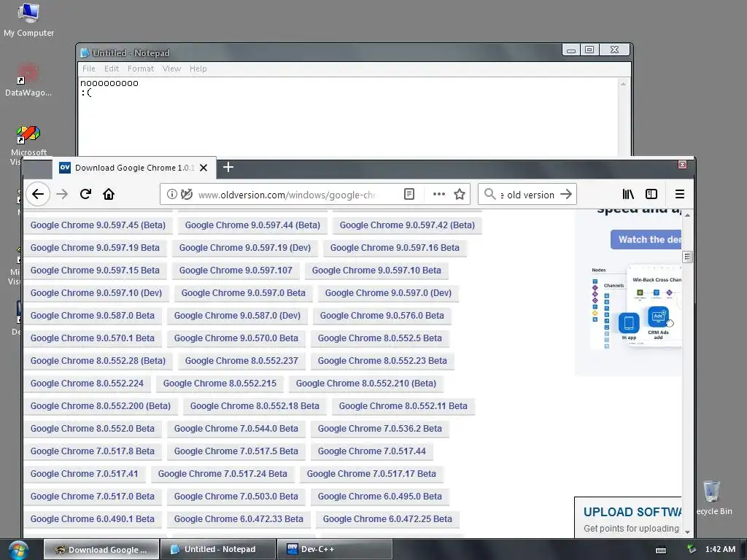Open View menu in Notepad
The height and width of the screenshot is (560, 747).
click(x=171, y=69)
